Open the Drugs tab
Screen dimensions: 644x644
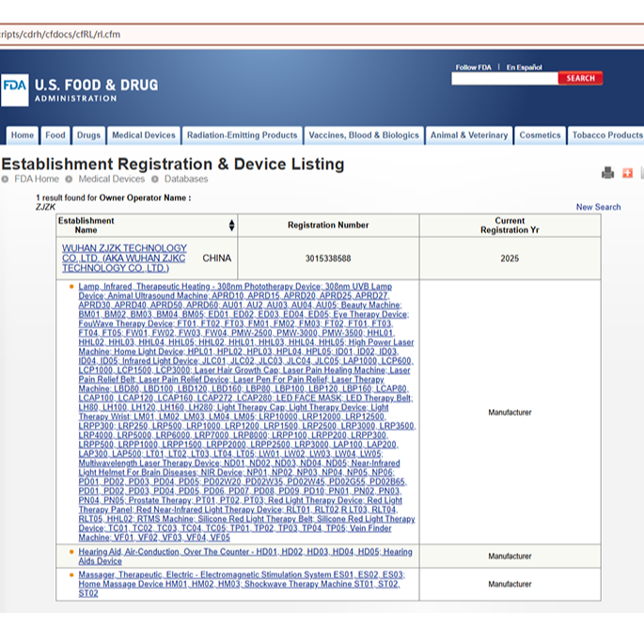pos(88,135)
